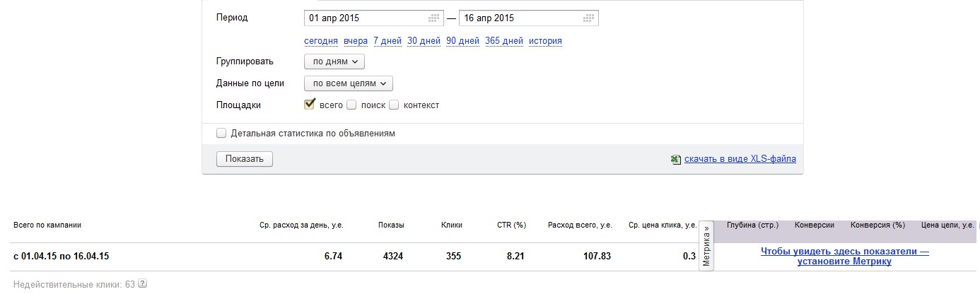Enable the "поиск" platform checkbox
Screen dimensions: 980x294
tap(351, 105)
